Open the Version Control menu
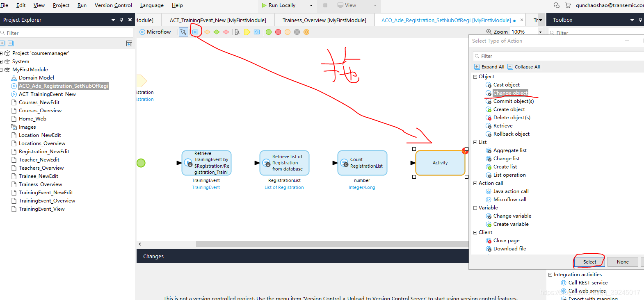This screenshot has width=644, height=300. (113, 5)
